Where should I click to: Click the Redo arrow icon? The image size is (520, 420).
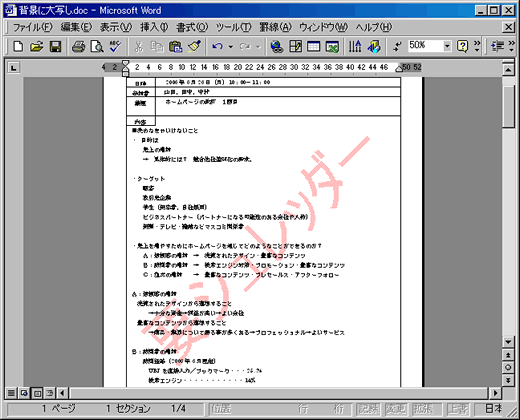tap(245, 46)
